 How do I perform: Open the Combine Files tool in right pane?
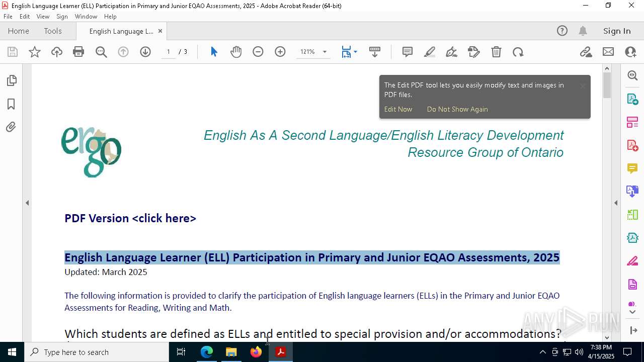click(x=632, y=192)
